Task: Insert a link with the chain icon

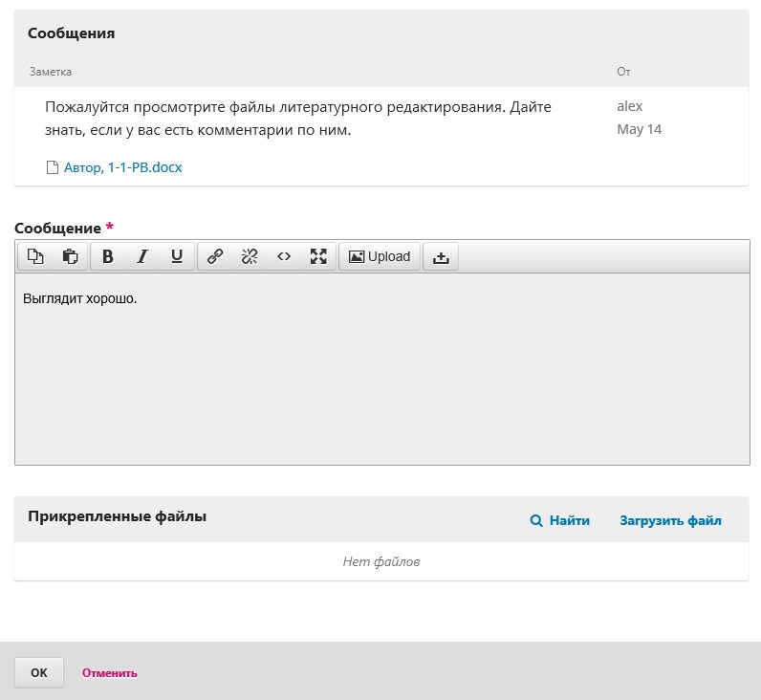Action: pyautogui.click(x=215, y=256)
